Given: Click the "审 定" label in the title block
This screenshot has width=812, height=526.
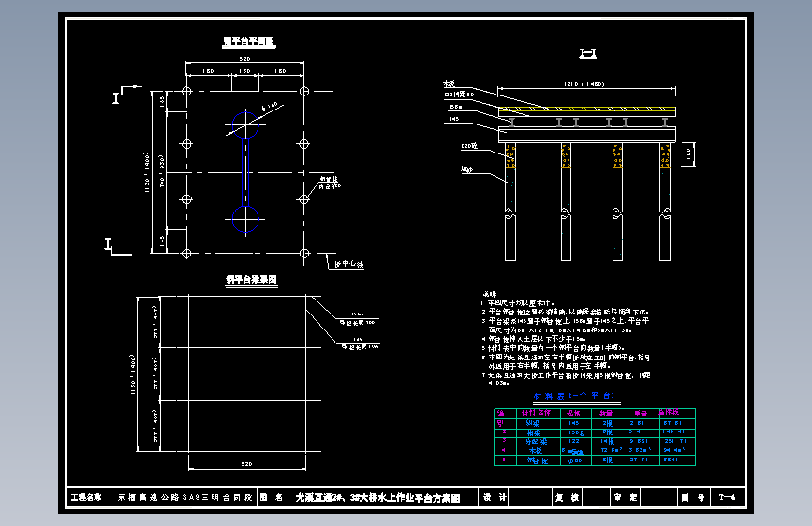Looking at the screenshot, I should pyautogui.click(x=626, y=497).
